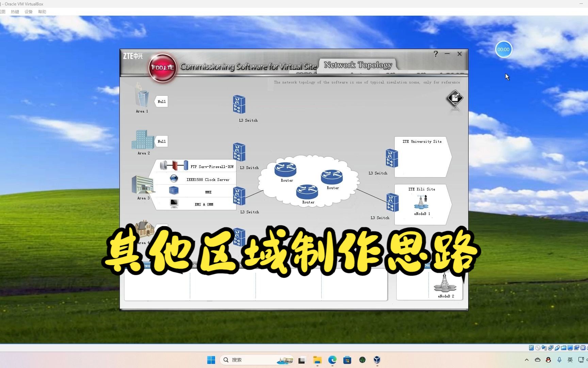This screenshot has width=588, height=368.
Task: Click the FTP server icon in Area 3 list
Action: pos(164,166)
